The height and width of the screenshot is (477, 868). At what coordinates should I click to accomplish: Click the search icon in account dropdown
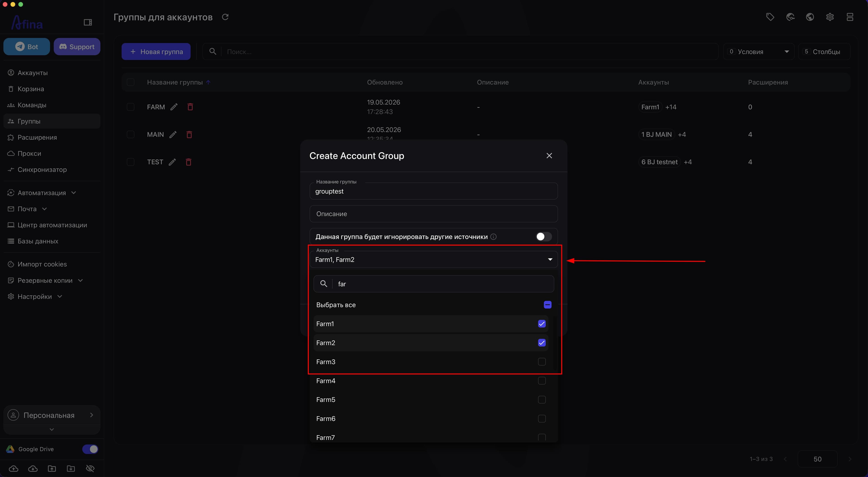click(323, 284)
